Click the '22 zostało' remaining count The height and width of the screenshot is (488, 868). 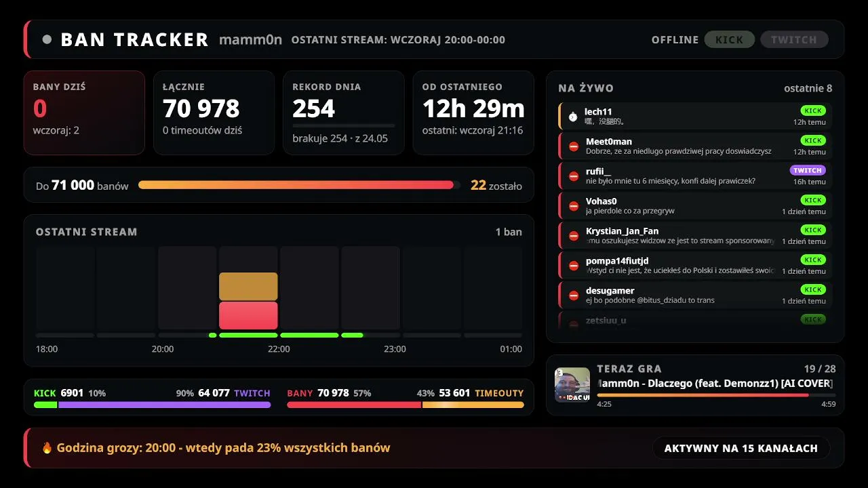(x=496, y=185)
